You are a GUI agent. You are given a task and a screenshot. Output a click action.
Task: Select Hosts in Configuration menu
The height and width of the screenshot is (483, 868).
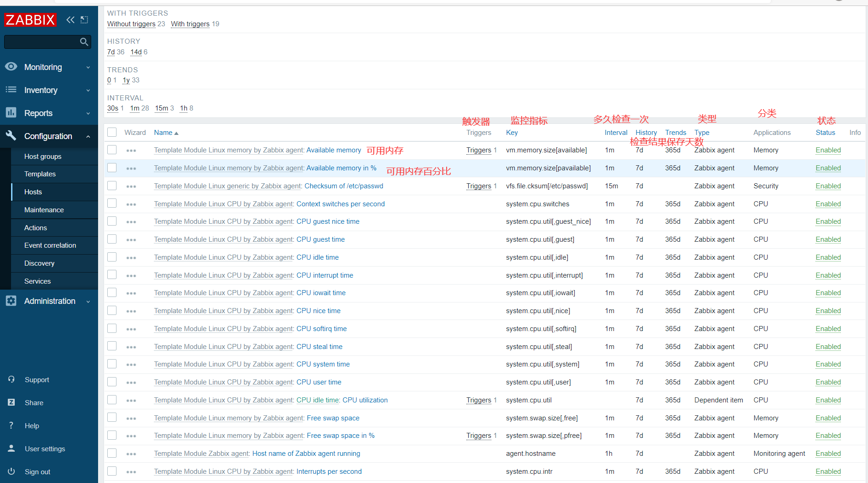(x=33, y=192)
